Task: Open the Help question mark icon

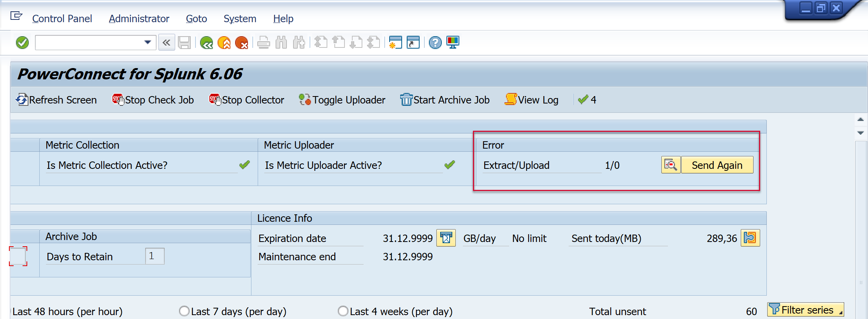Action: (x=435, y=42)
